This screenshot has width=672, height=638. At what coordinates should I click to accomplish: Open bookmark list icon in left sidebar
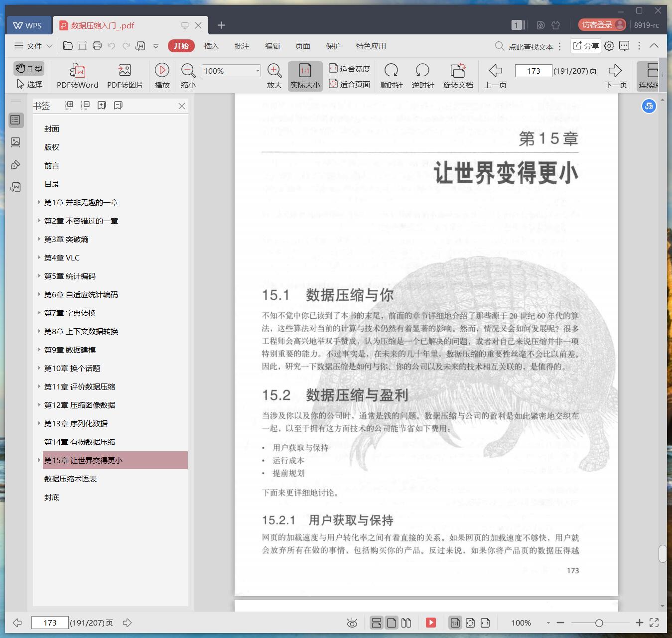point(15,120)
